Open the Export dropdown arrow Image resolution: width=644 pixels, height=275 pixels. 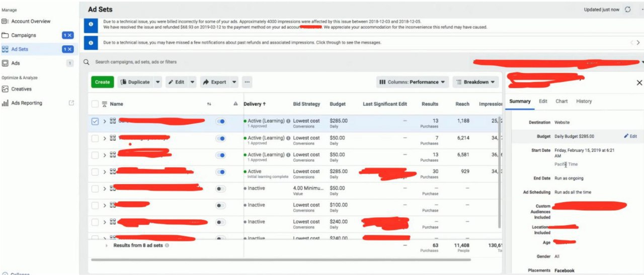pyautogui.click(x=234, y=82)
